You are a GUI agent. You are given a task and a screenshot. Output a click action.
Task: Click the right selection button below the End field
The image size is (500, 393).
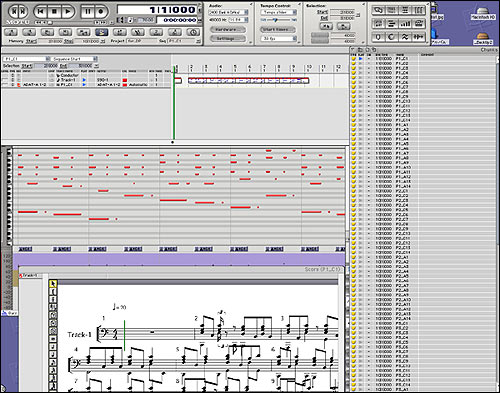(x=343, y=26)
